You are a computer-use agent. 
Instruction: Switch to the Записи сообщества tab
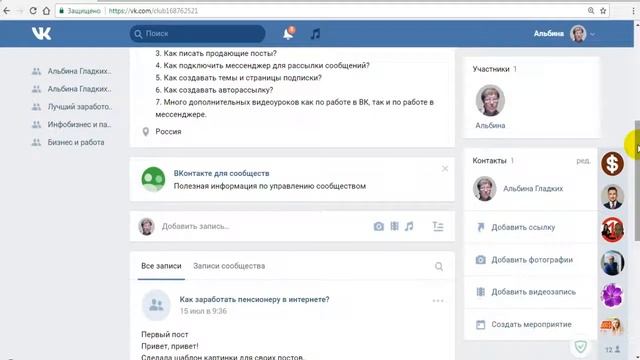[229, 266]
